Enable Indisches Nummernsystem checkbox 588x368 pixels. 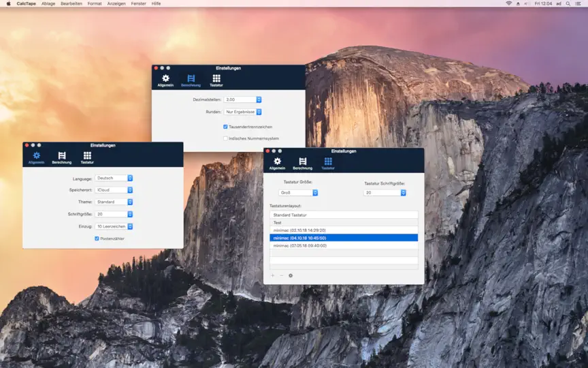(x=225, y=138)
